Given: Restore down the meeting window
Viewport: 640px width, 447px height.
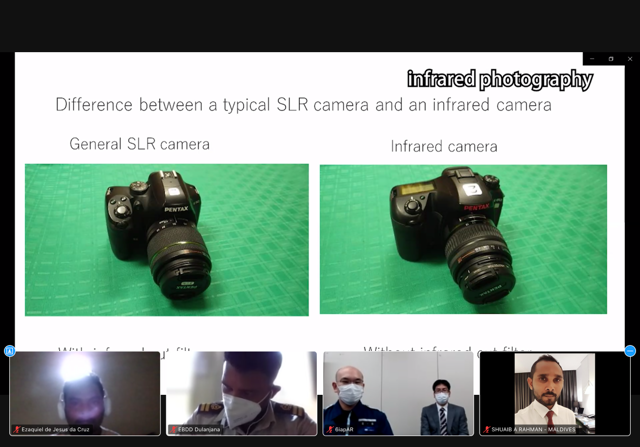Looking at the screenshot, I should click(611, 59).
